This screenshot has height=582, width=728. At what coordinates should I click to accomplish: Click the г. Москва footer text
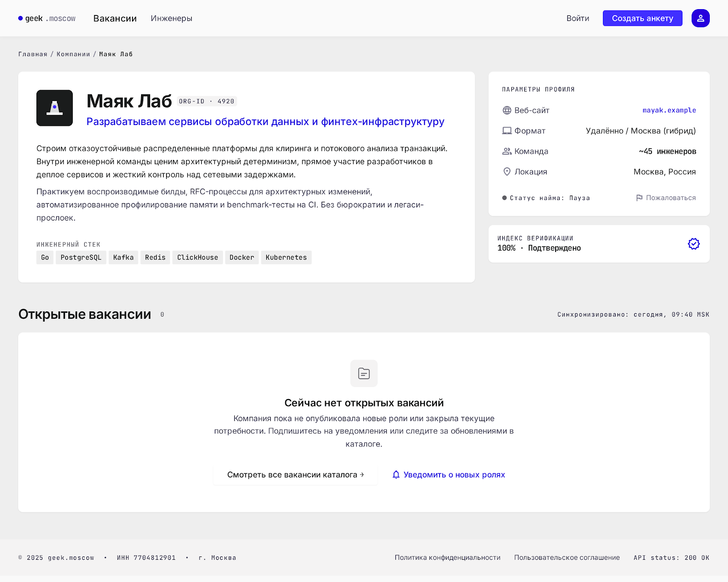point(217,557)
